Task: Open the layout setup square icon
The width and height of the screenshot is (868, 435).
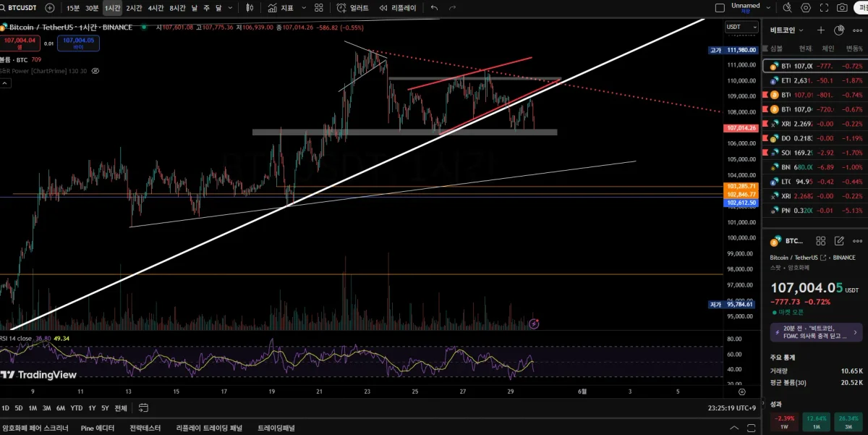Action: (719, 8)
